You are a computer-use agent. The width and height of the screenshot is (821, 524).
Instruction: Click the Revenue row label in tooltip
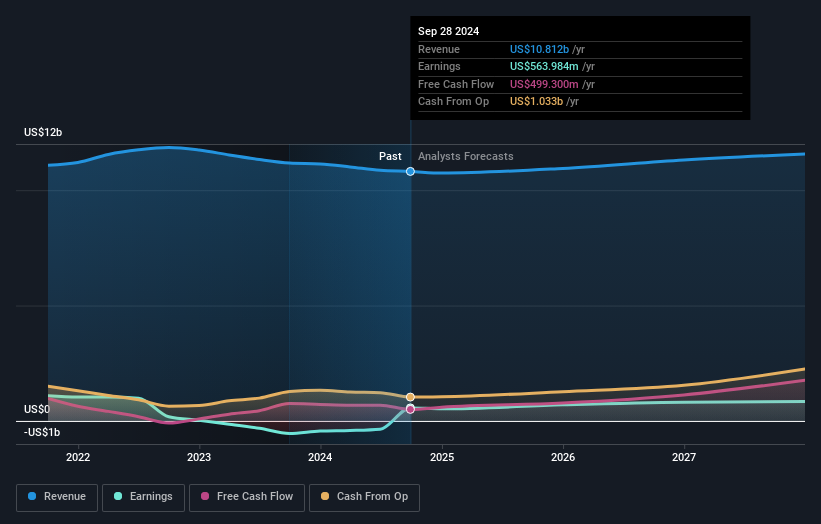click(439, 49)
